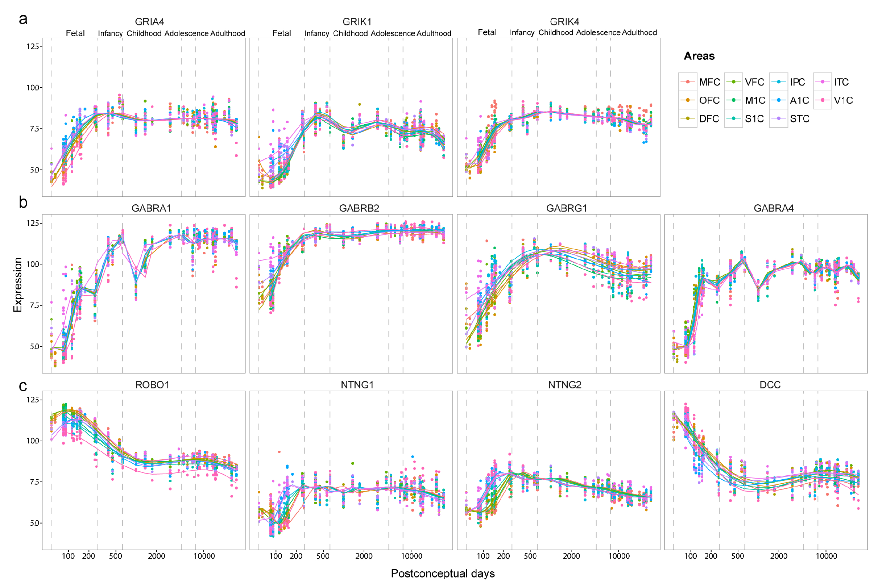Click the ITC legend marker icon

(x=823, y=82)
